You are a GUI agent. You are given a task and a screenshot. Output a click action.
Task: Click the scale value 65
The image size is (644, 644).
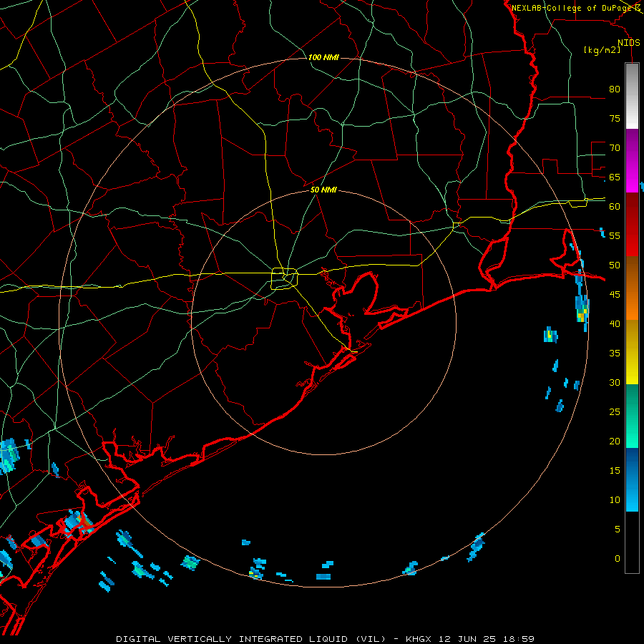click(x=615, y=177)
